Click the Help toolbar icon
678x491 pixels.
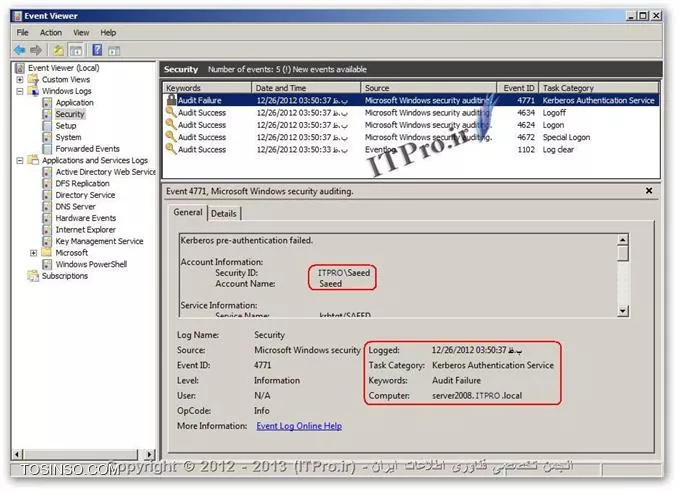click(x=97, y=50)
